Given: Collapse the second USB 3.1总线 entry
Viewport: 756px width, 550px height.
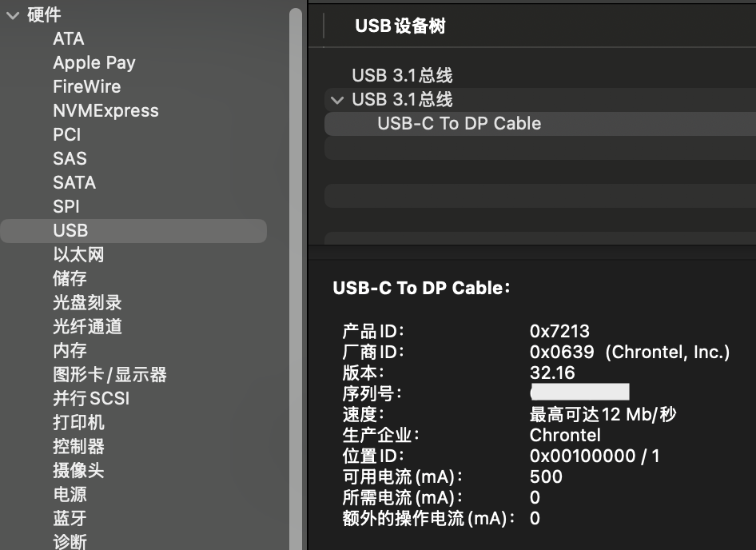Looking at the screenshot, I should click(x=336, y=100).
